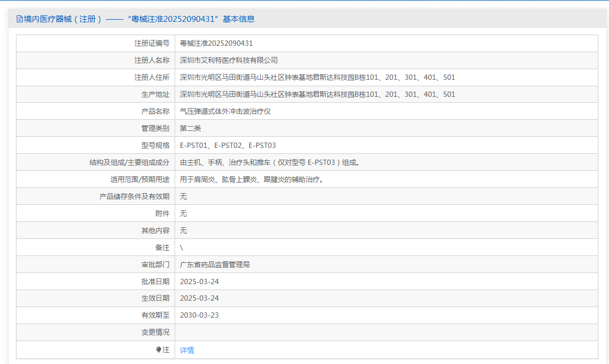
Task: Click intended use text 用于肩周炎、肱骨上髁炎
Action: [x=218, y=180]
